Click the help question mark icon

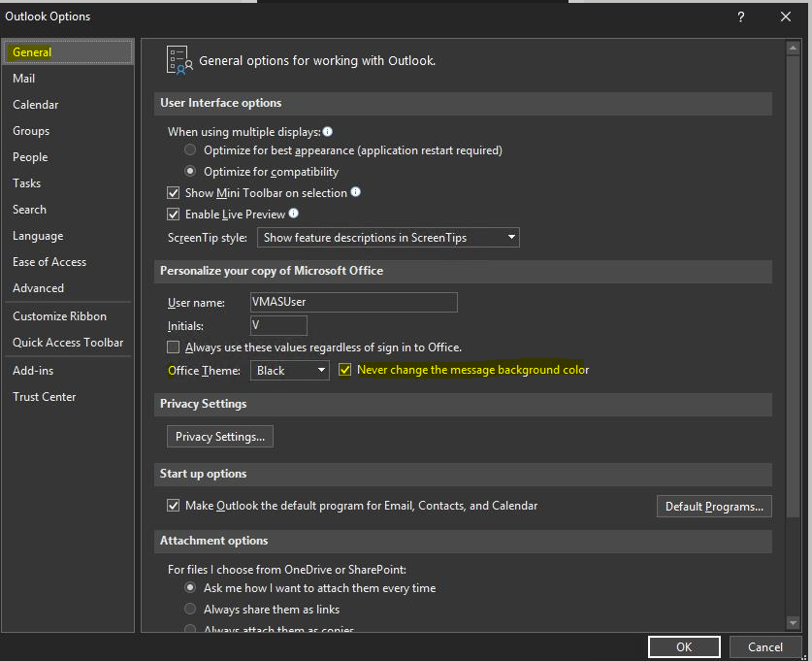(x=741, y=17)
